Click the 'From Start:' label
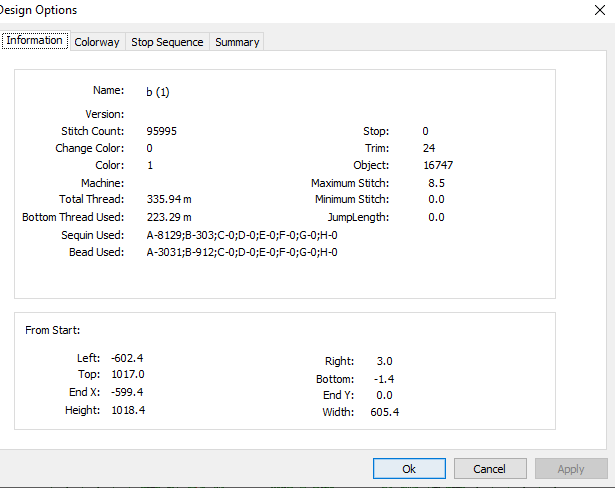This screenshot has height=488, width=615. pyautogui.click(x=53, y=330)
